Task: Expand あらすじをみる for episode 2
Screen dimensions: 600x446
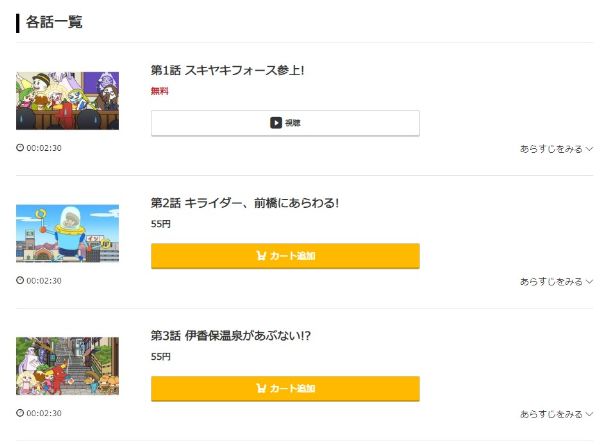Action: pyautogui.click(x=556, y=281)
